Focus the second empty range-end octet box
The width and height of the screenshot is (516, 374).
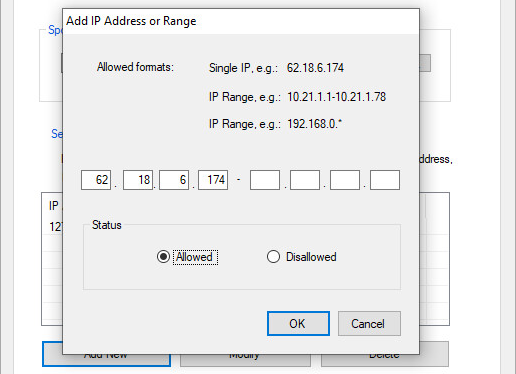tap(305, 180)
